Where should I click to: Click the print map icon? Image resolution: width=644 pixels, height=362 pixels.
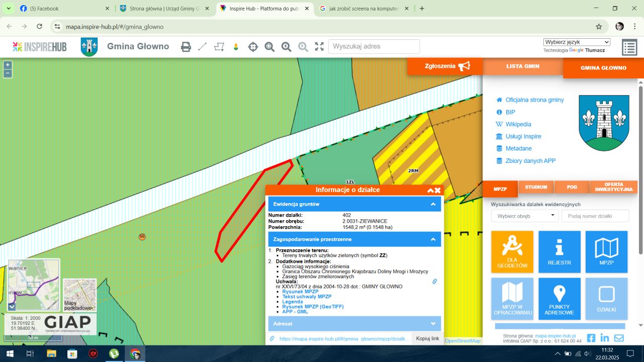(186, 47)
